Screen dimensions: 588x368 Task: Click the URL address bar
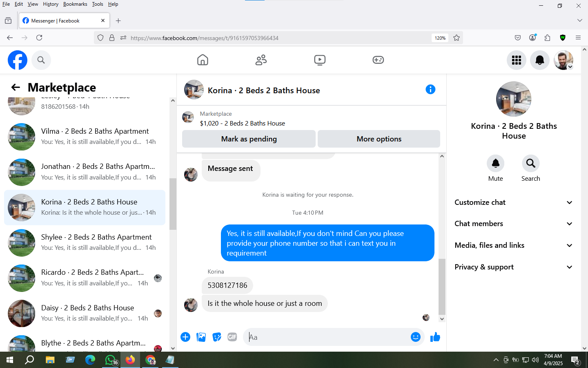point(278,38)
